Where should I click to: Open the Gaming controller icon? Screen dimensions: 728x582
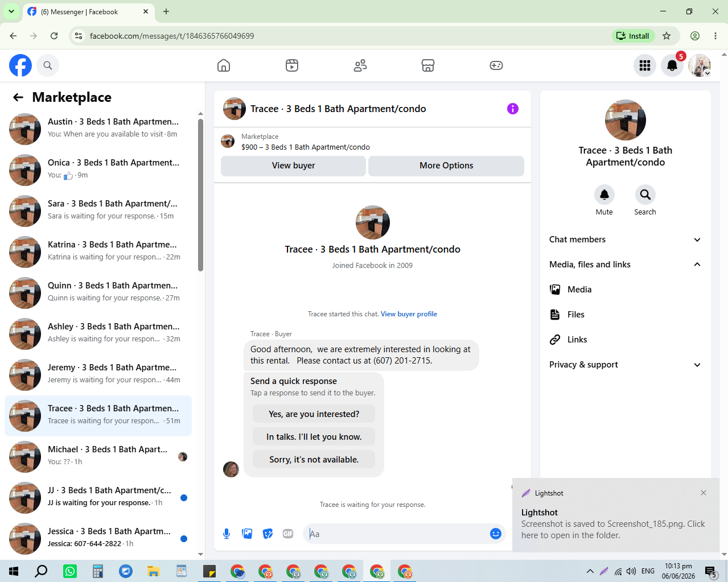(x=496, y=65)
